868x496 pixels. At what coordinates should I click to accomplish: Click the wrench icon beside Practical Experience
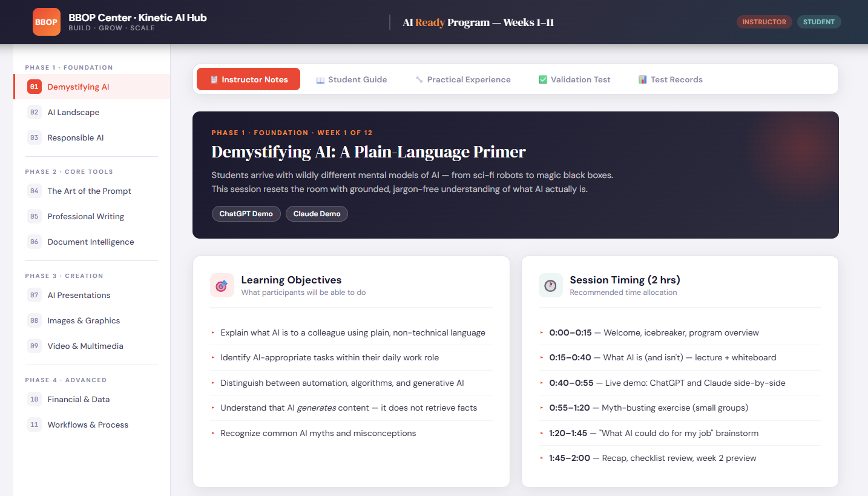tap(419, 79)
